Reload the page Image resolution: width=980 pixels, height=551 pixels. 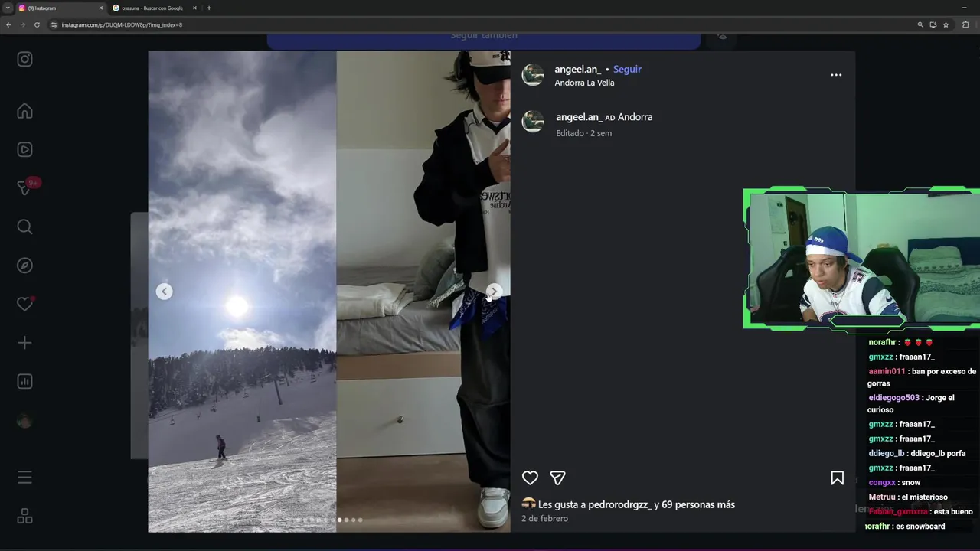(37, 24)
